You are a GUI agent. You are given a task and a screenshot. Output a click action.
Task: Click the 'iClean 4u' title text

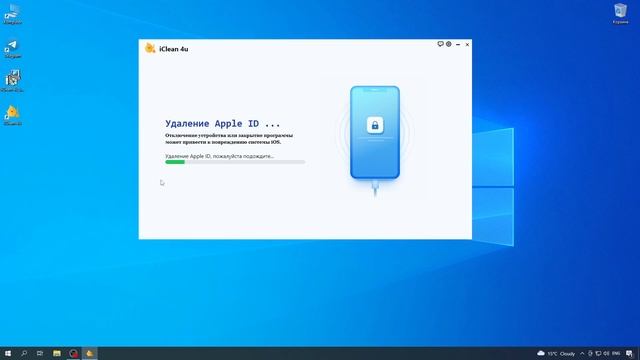click(173, 49)
